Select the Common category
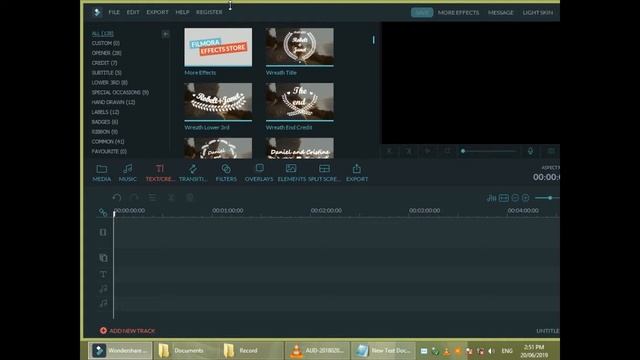640x360 pixels. 108,141
